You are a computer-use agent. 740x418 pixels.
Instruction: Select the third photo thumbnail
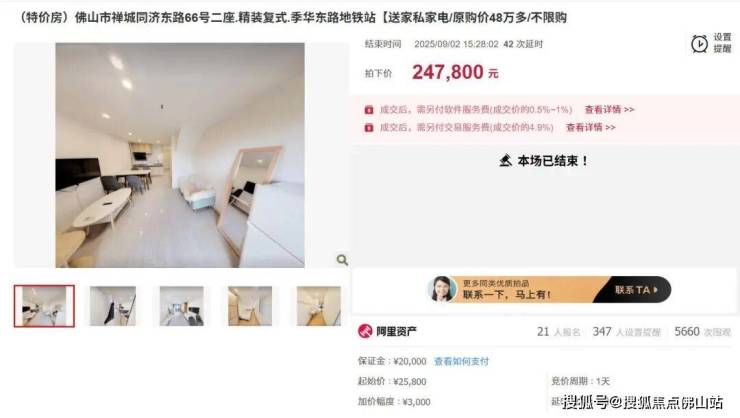pos(182,306)
